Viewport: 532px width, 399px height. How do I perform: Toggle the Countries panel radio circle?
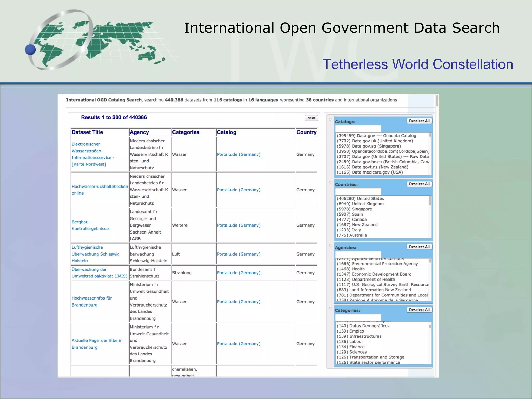click(x=330, y=182)
